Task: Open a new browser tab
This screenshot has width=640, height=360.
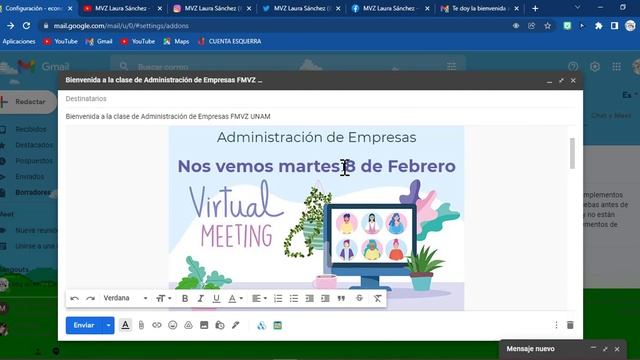Action: click(x=535, y=8)
